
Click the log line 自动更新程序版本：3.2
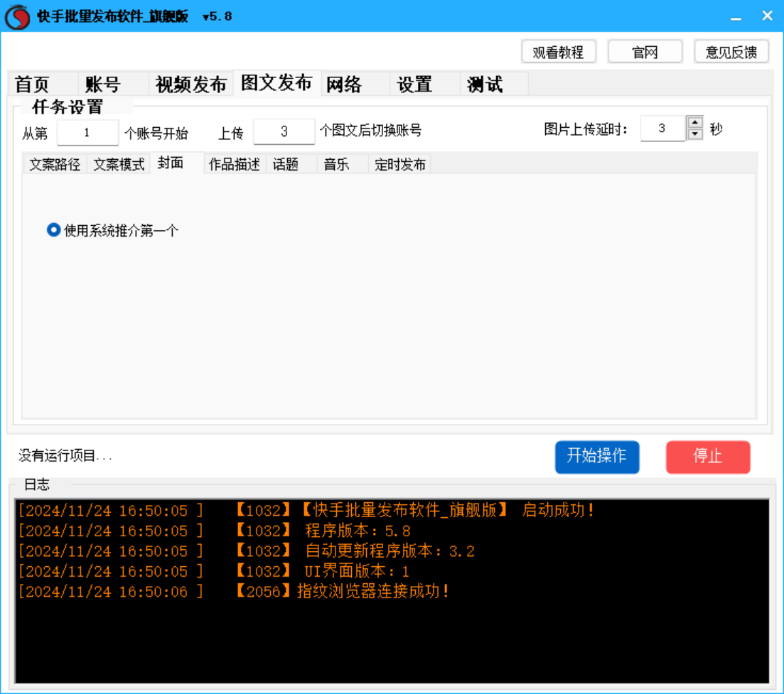click(x=246, y=551)
